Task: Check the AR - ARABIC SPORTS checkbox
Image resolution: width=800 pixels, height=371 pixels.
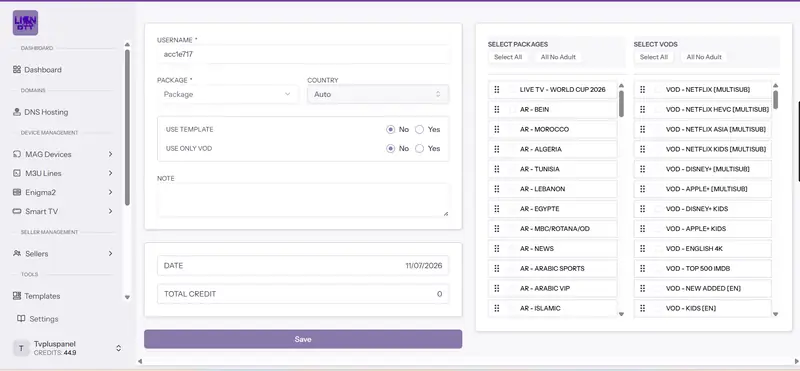Action: pyautogui.click(x=513, y=268)
